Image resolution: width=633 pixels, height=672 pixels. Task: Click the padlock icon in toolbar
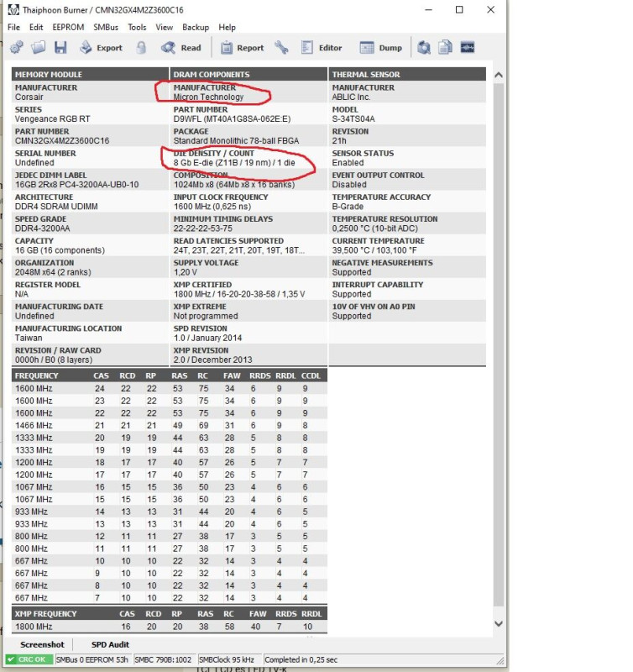coord(141,48)
